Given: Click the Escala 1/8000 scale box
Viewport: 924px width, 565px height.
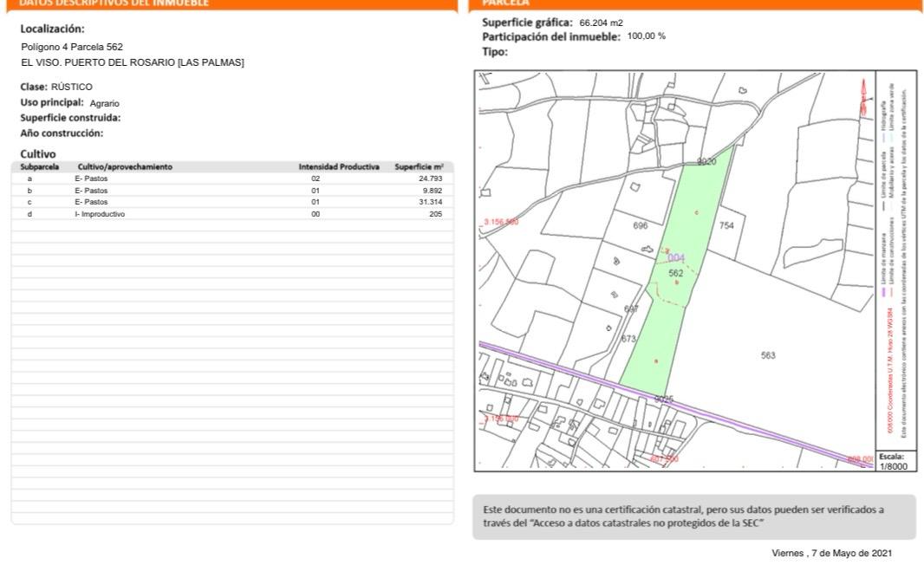Looking at the screenshot, I should (x=891, y=461).
